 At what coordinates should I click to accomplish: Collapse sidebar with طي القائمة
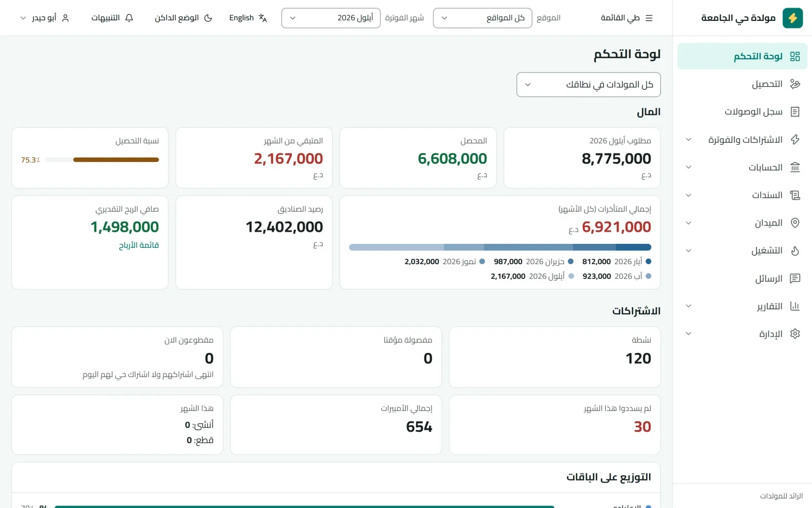(627, 18)
